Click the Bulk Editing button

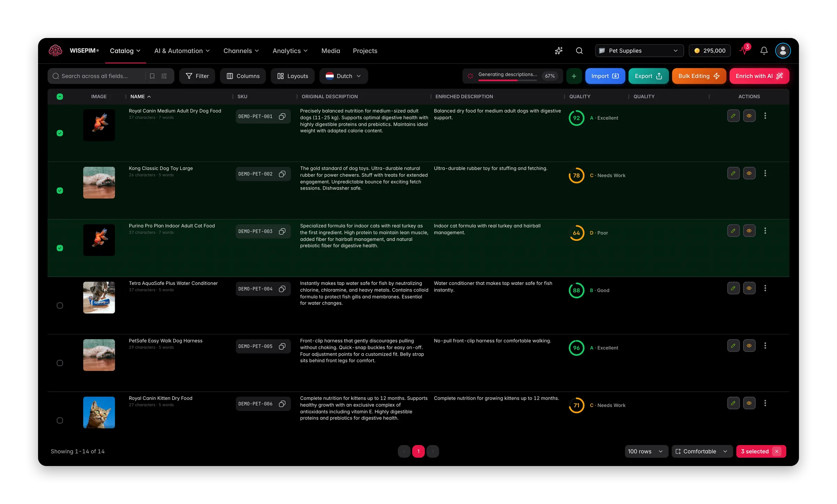[699, 76]
